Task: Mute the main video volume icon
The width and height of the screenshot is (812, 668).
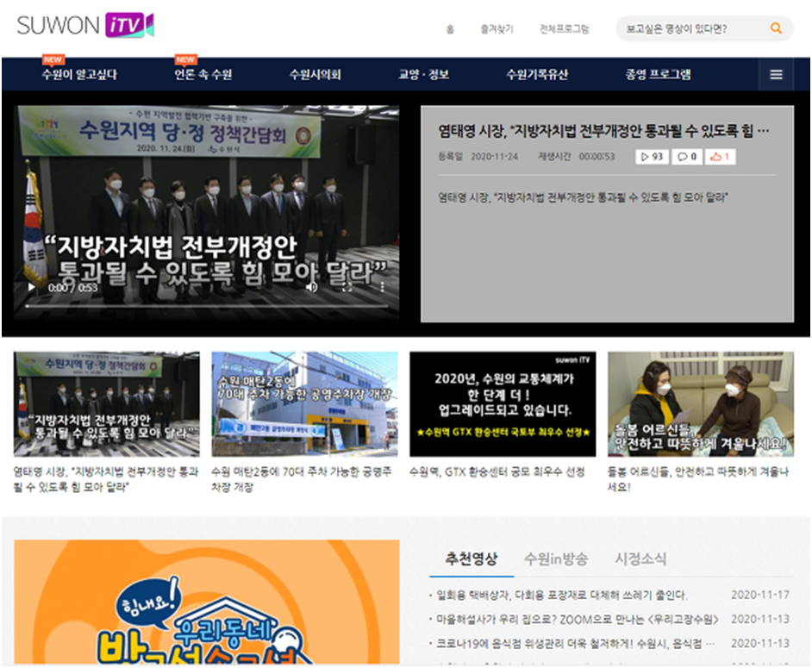Action: coord(311,287)
